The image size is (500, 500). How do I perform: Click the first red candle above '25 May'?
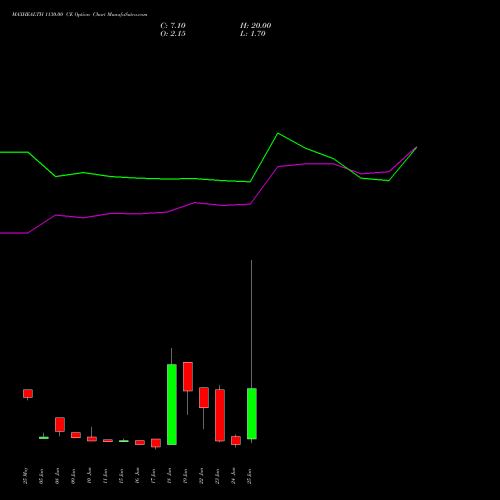click(x=28, y=393)
